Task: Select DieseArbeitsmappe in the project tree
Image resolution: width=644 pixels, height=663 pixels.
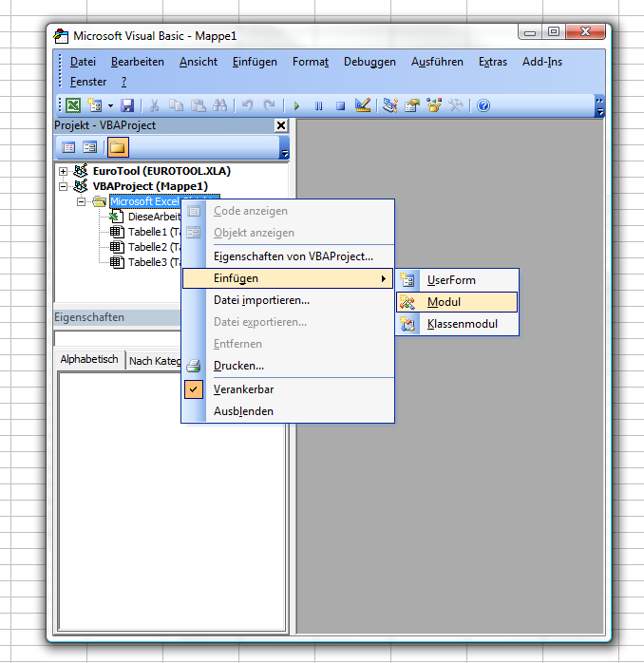Action: (x=154, y=217)
